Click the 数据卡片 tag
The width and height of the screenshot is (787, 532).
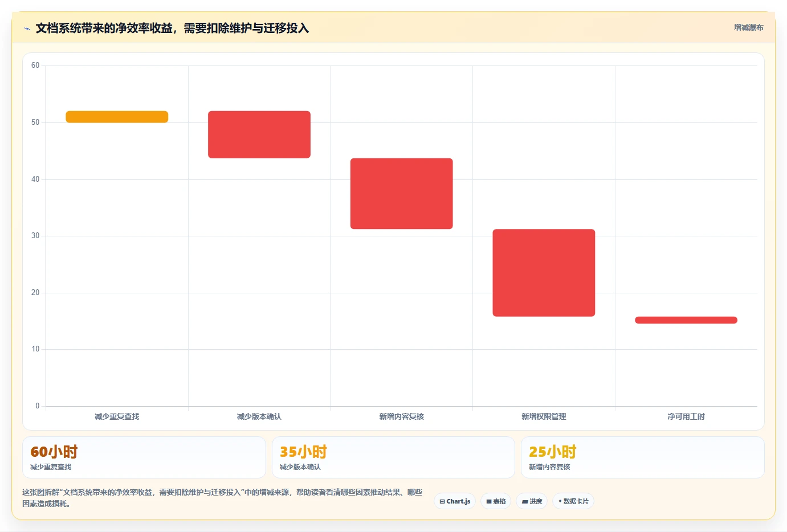[x=573, y=501]
